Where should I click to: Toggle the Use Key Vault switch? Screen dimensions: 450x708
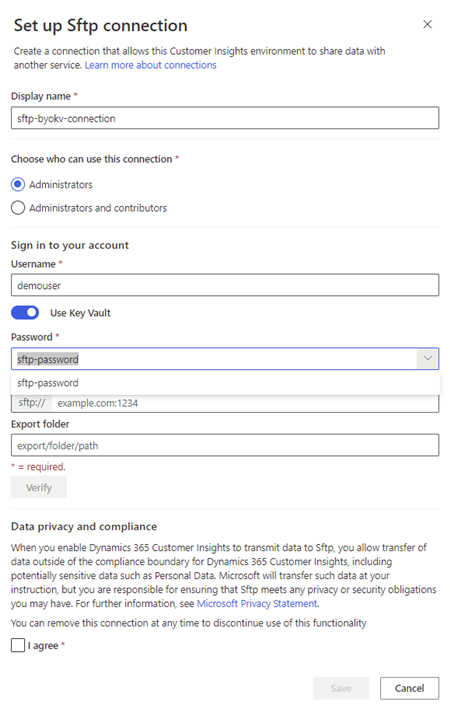pyautogui.click(x=25, y=312)
